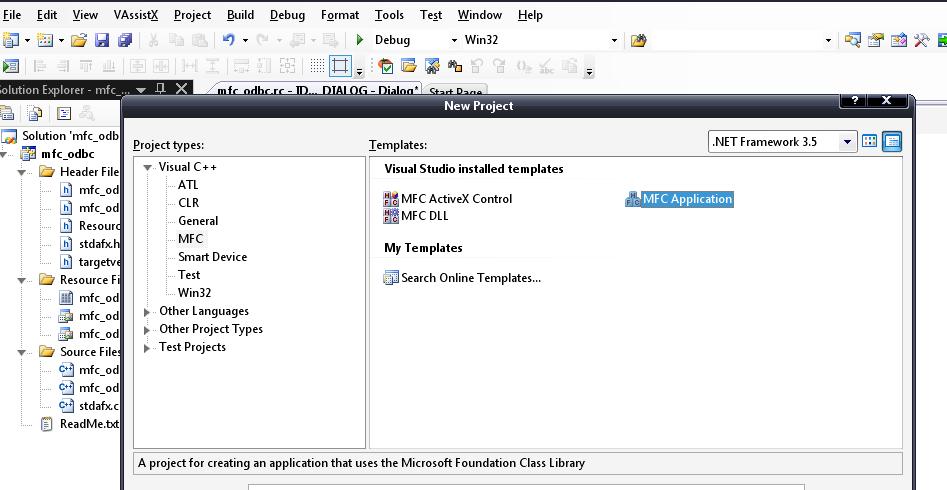Click the Find in Files folder icon

(638, 40)
